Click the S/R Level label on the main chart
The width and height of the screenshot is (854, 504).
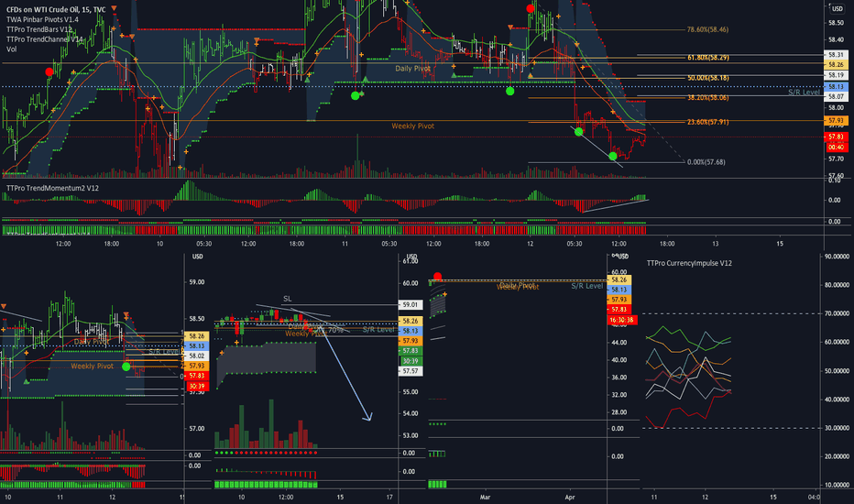click(804, 93)
